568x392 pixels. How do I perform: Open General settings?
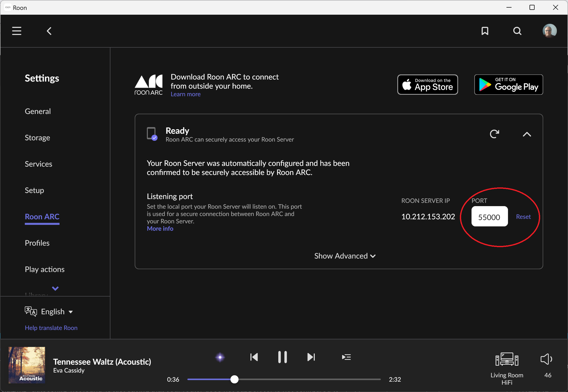click(x=38, y=111)
